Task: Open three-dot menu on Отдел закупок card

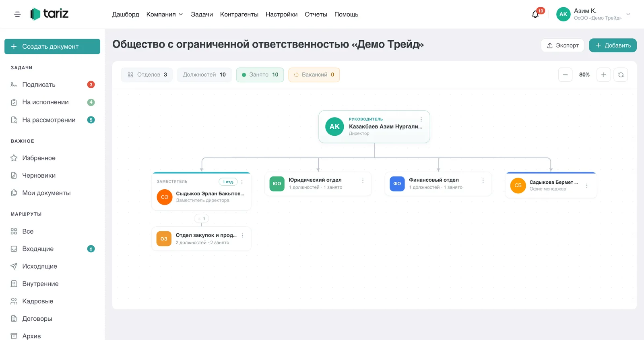Action: (243, 236)
